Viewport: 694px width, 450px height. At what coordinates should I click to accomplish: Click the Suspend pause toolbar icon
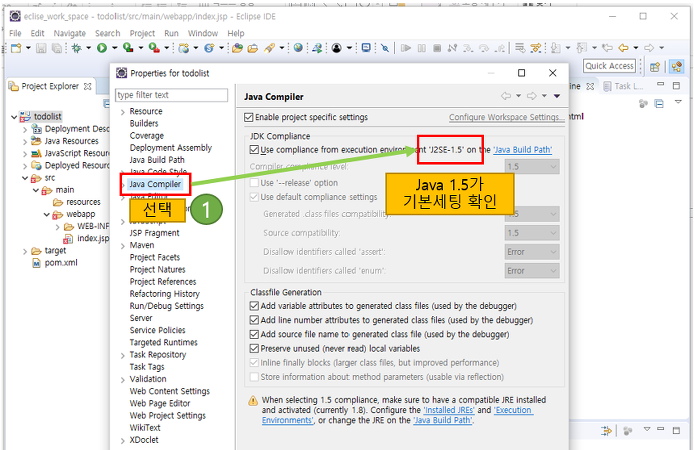click(x=422, y=48)
